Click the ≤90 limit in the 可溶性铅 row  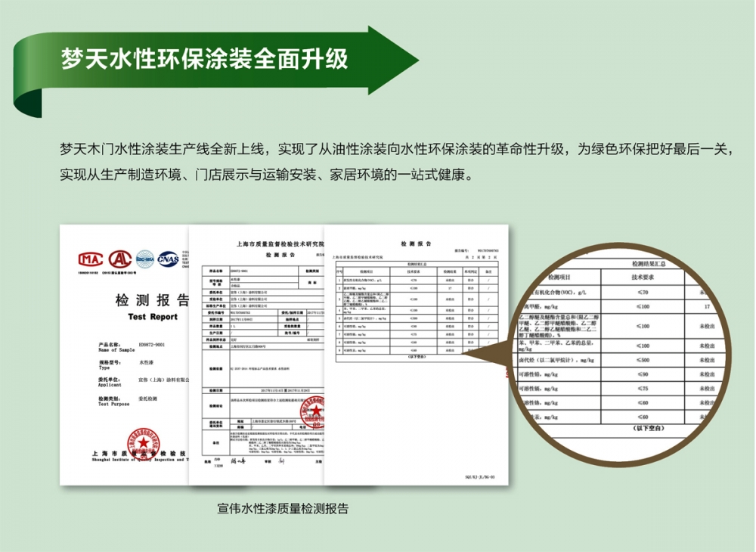[643, 374]
